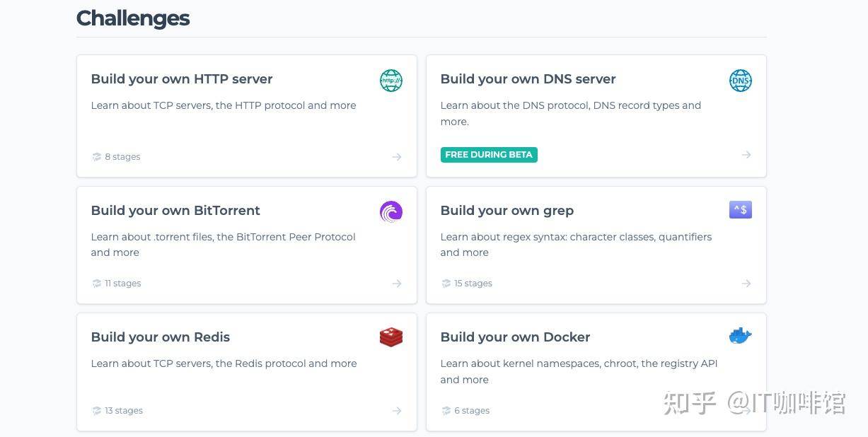
Task: Click the stages icon beside 11 stages
Action: [96, 284]
